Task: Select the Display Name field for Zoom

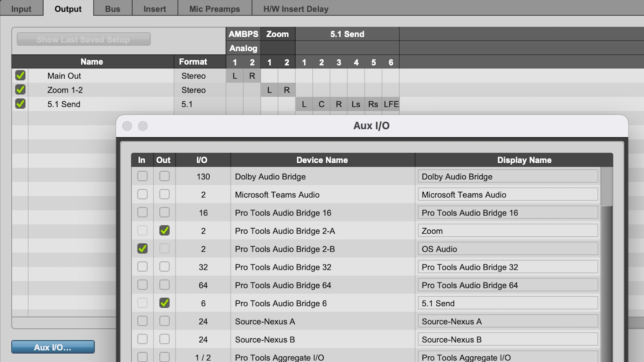Action: tap(508, 231)
